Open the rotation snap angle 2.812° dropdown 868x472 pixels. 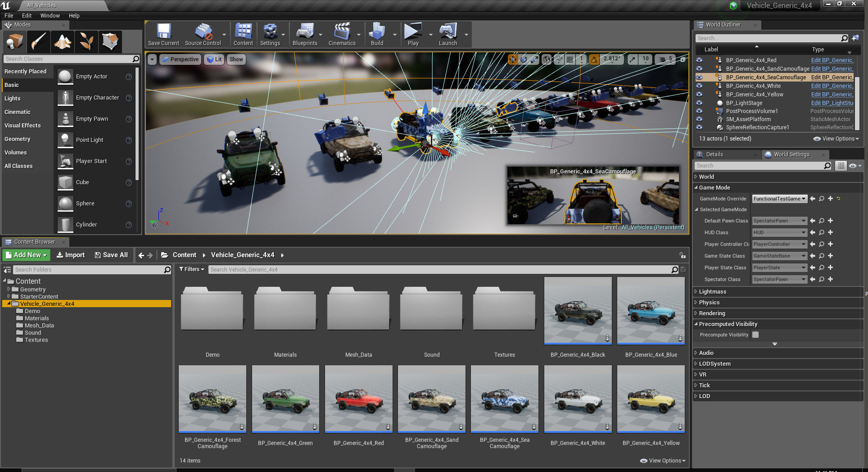click(x=612, y=59)
